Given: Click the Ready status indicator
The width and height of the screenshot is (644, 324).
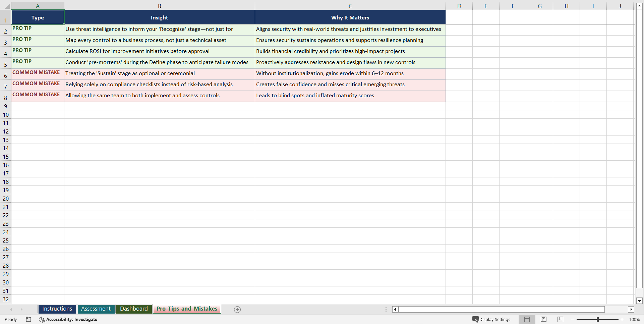Looking at the screenshot, I should pyautogui.click(x=10, y=319).
